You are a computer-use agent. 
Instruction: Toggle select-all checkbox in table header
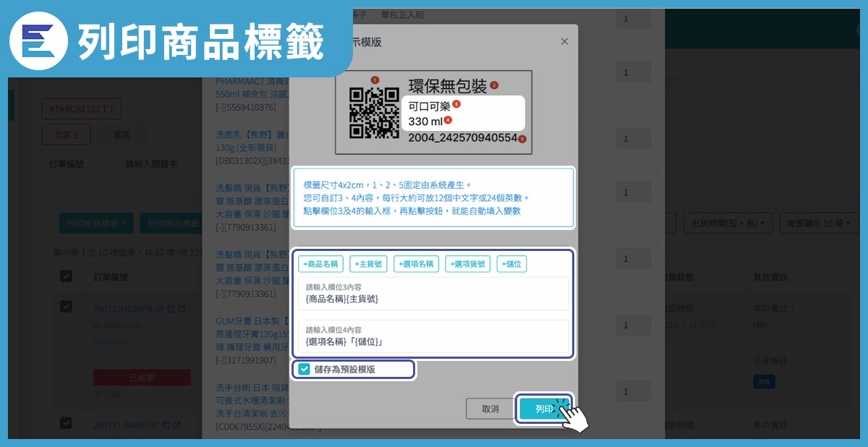(66, 276)
